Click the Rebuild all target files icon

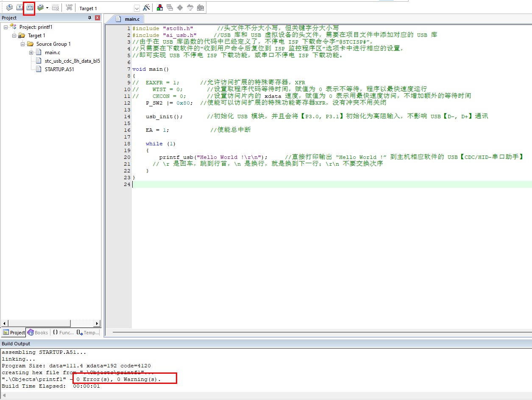click(29, 8)
